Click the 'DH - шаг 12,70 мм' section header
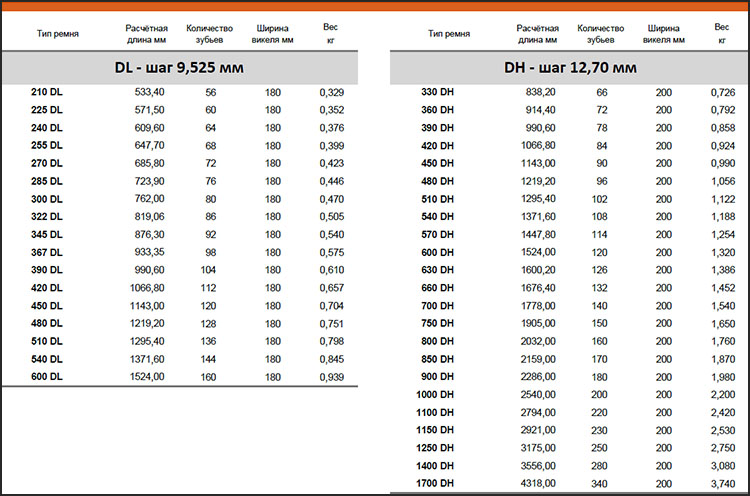750x496 pixels. pos(570,67)
